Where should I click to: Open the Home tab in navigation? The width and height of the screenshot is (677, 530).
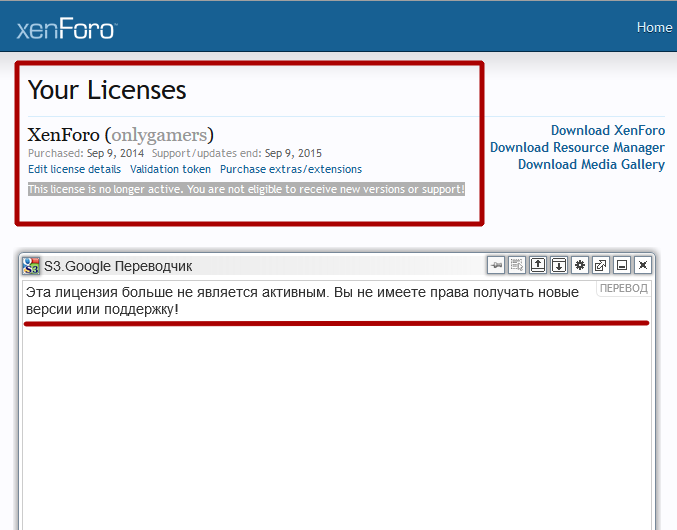click(654, 27)
